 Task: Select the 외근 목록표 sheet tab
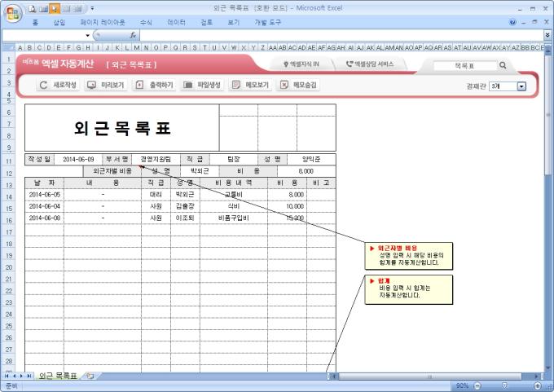(58, 376)
